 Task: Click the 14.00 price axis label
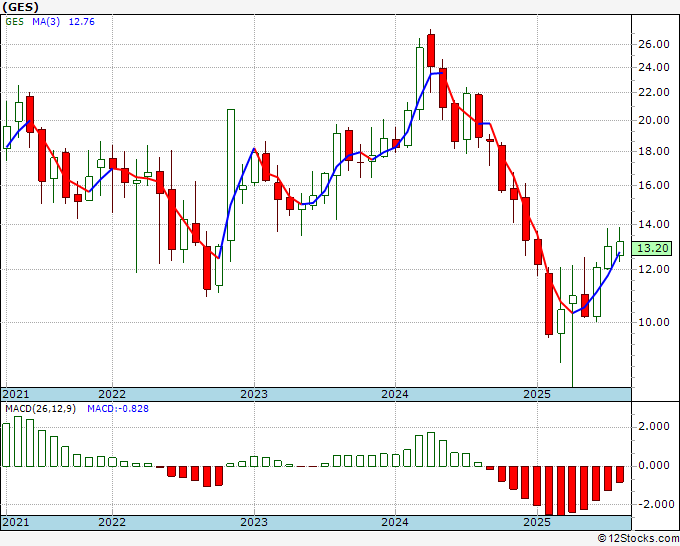[x=654, y=224]
